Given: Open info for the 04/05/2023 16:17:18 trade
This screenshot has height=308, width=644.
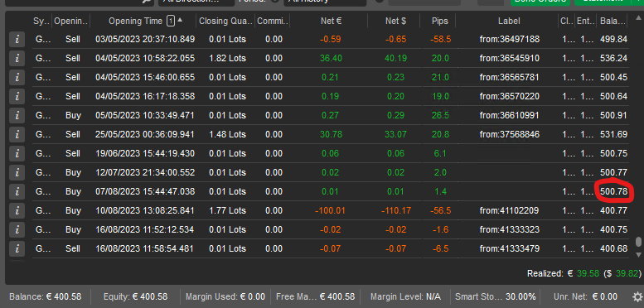Looking at the screenshot, I should point(17,96).
